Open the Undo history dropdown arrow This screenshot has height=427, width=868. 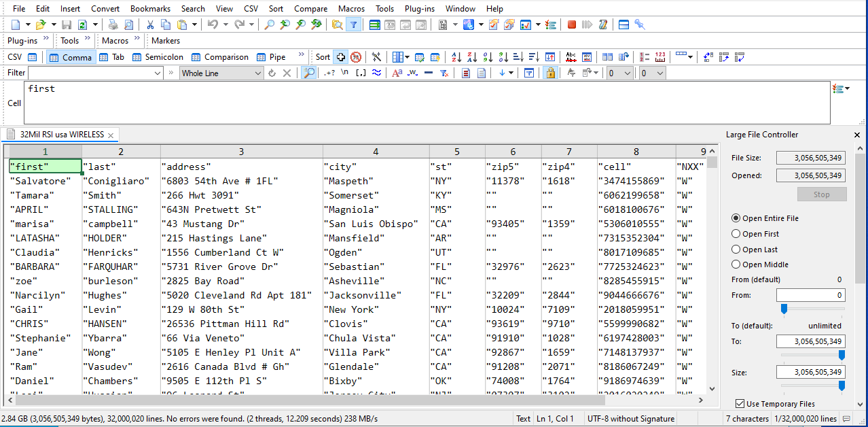pyautogui.click(x=224, y=24)
